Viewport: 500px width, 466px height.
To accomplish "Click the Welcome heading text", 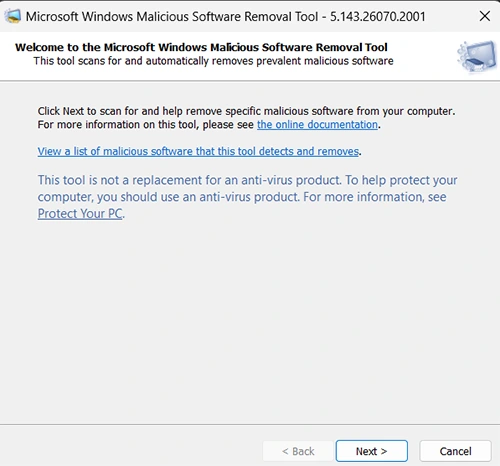I will (x=201, y=47).
